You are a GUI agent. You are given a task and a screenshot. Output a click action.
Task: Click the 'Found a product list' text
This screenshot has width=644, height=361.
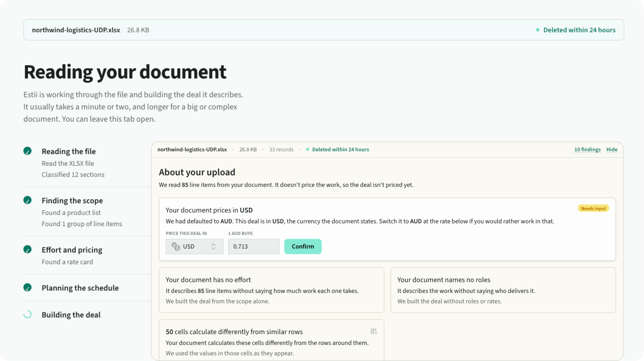coord(71,213)
